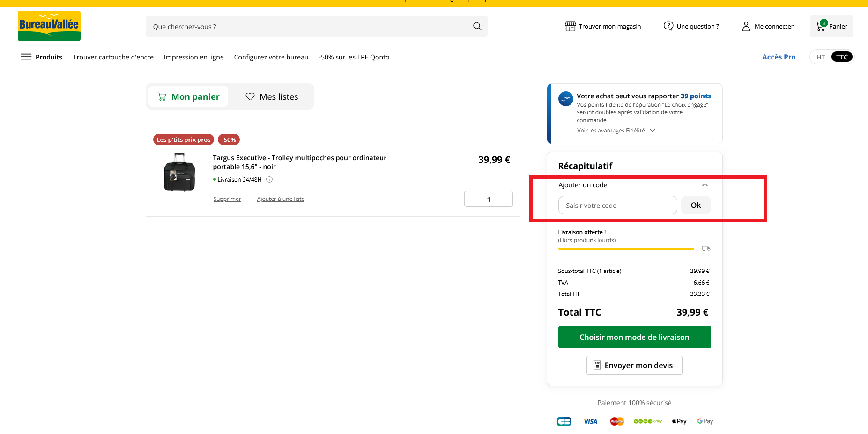
Task: Click the delivery truck icon
Action: [x=706, y=249]
